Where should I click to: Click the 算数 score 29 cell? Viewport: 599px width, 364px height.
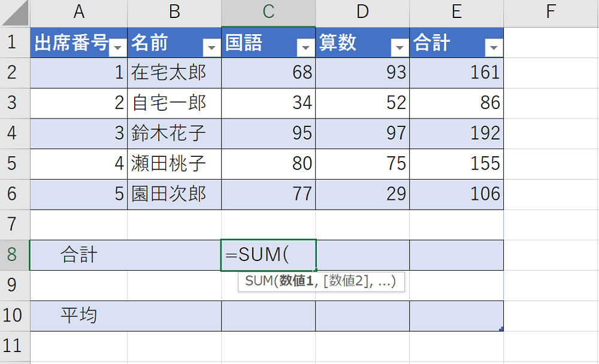coord(362,194)
